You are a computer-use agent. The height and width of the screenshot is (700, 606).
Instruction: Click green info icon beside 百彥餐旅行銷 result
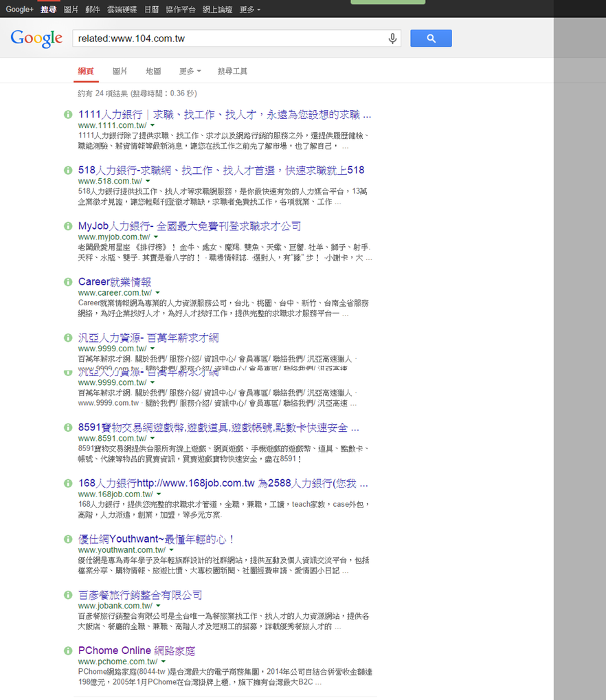68,595
